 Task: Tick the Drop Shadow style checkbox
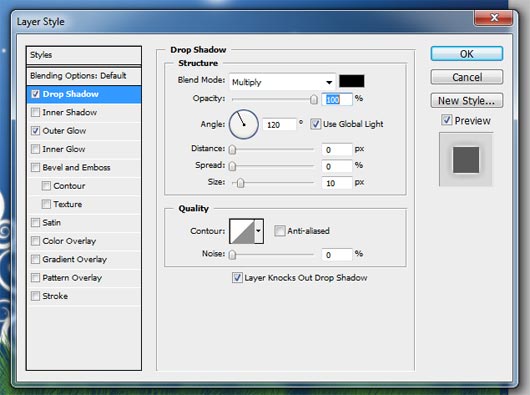(35, 94)
